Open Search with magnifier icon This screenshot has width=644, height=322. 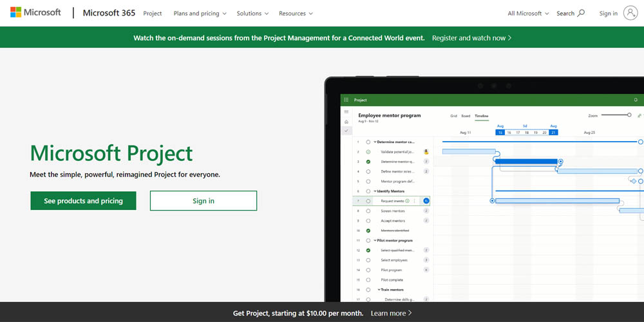coord(571,13)
